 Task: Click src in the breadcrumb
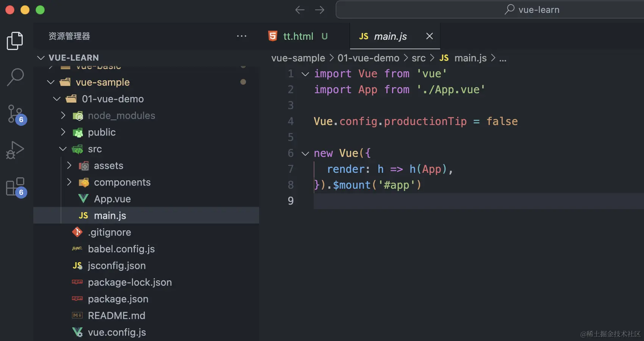pos(419,58)
